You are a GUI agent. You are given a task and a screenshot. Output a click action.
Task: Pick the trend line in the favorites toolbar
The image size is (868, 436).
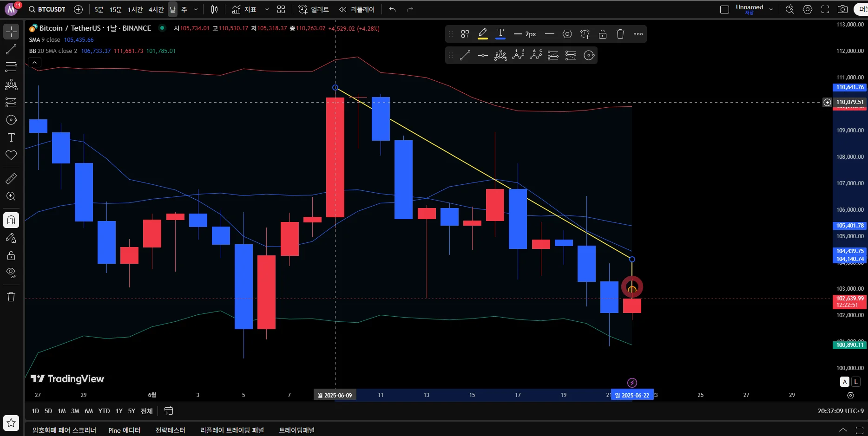[x=465, y=56]
